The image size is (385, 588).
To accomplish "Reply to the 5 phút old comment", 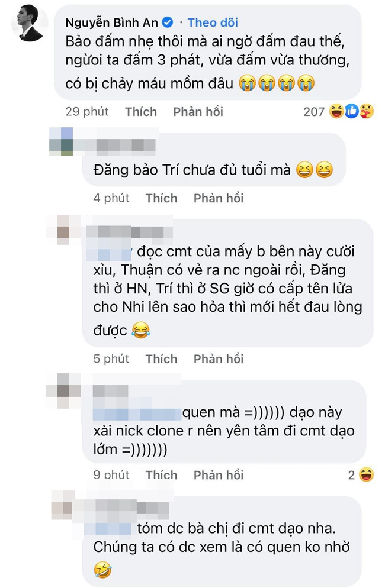I will click(219, 359).
